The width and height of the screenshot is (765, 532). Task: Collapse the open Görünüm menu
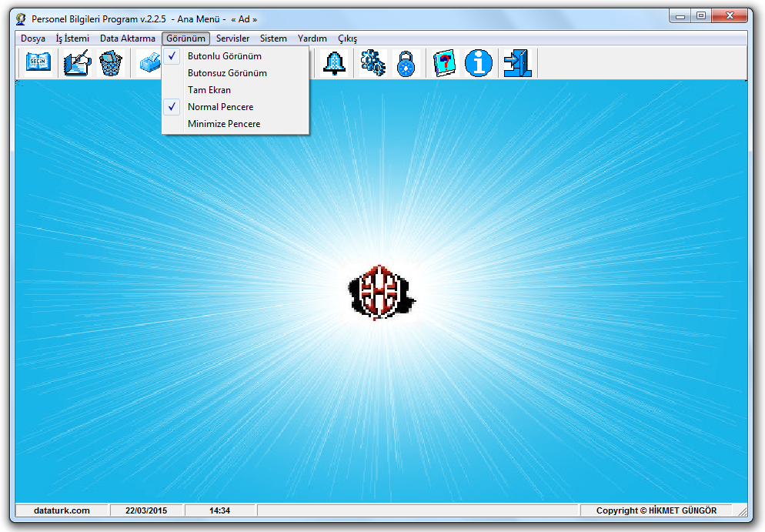tap(186, 38)
